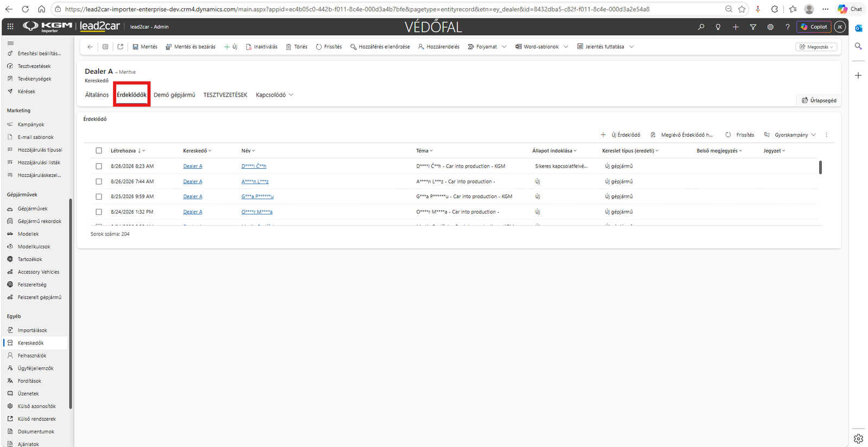Screen dimensions: 868x447
Task: Check the select-all rows checkbox
Action: [x=99, y=151]
